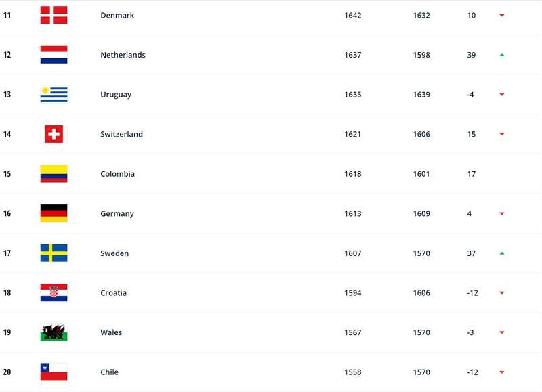Click the Wales dragon flag icon
This screenshot has height=392, width=542.
54,332
